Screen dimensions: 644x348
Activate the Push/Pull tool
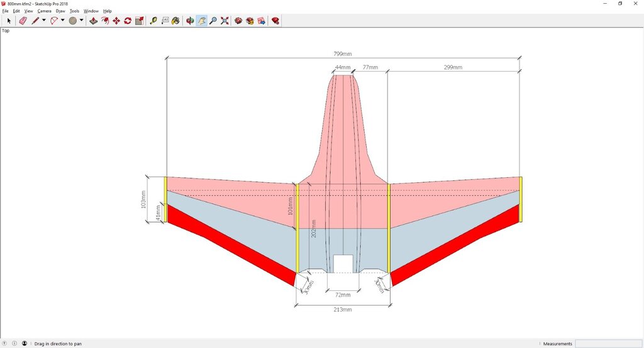click(93, 21)
